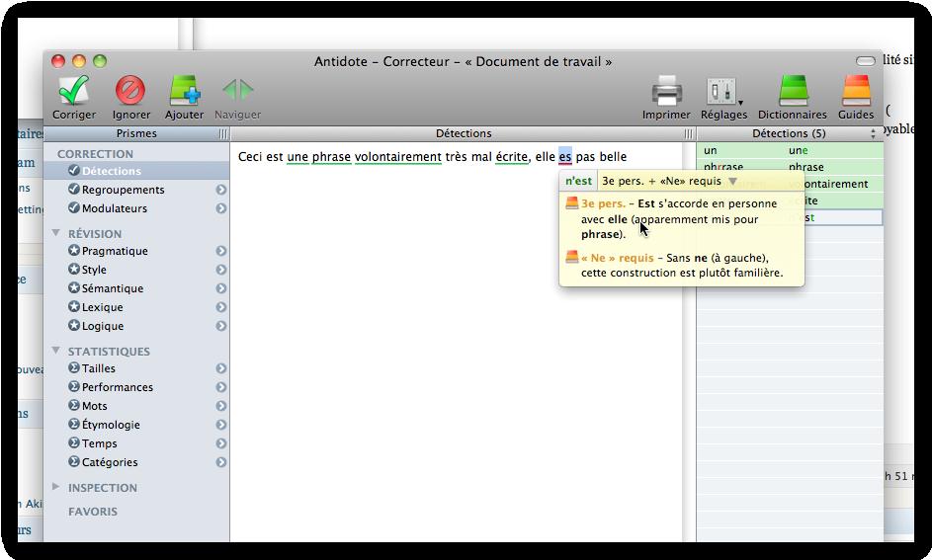Image resolution: width=932 pixels, height=560 pixels.
Task: Select the Tailles statistics prism
Action: (x=98, y=368)
